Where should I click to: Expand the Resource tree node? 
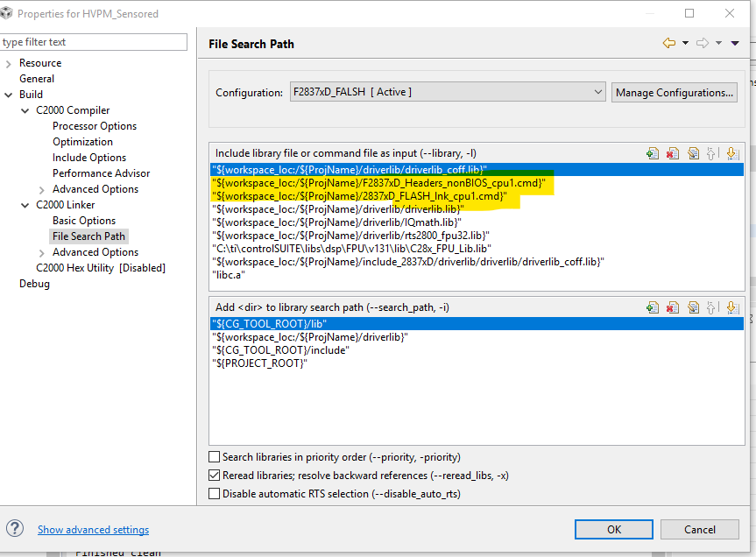[x=9, y=63]
